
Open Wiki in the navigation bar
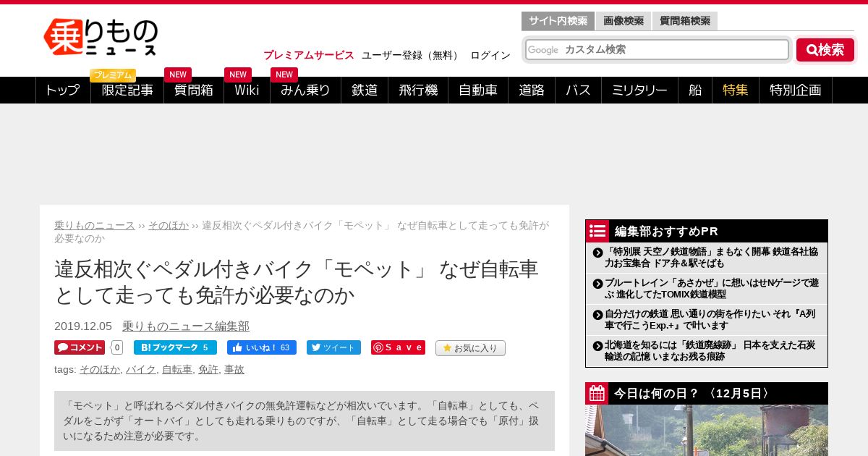[247, 90]
